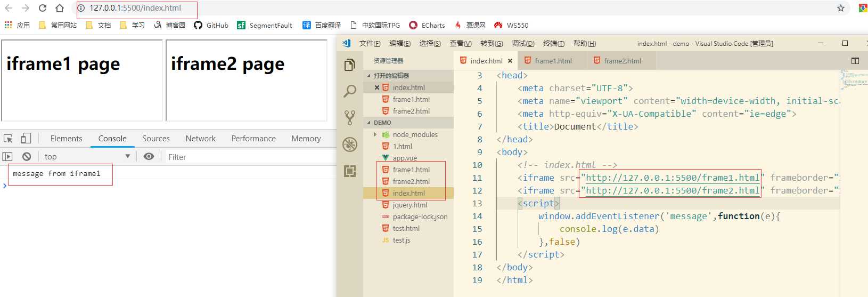
Task: Open the 调试(D) menu in VS Code
Action: point(523,43)
